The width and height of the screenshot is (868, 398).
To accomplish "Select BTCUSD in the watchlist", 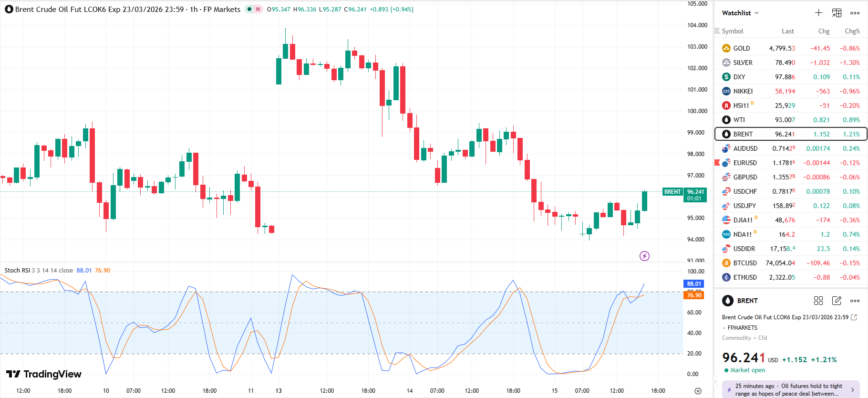I will click(744, 263).
